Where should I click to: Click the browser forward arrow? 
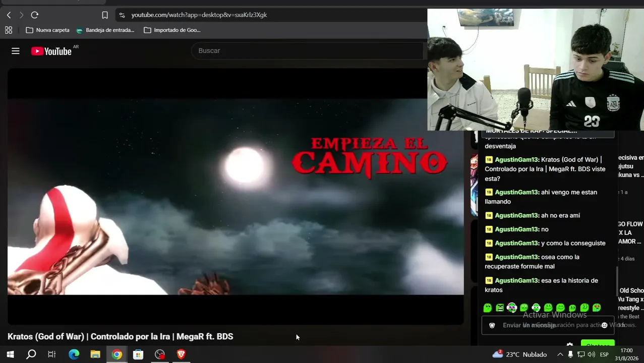pos(21,15)
